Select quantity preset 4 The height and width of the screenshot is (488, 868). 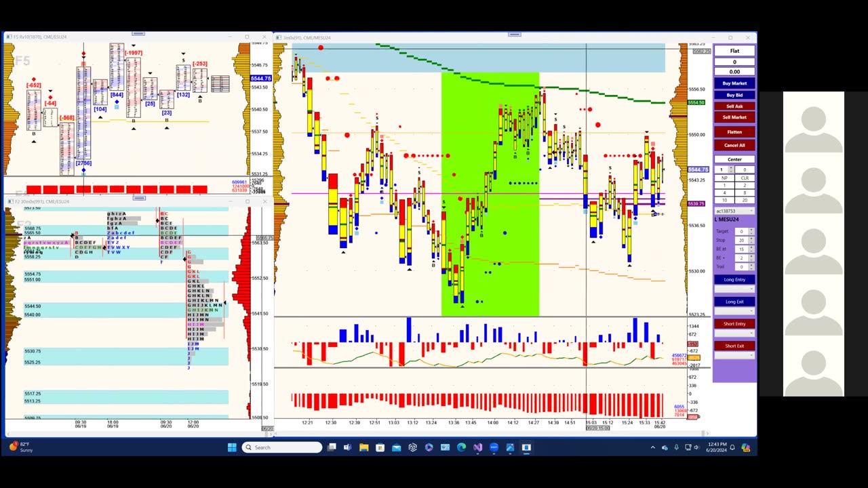724,192
